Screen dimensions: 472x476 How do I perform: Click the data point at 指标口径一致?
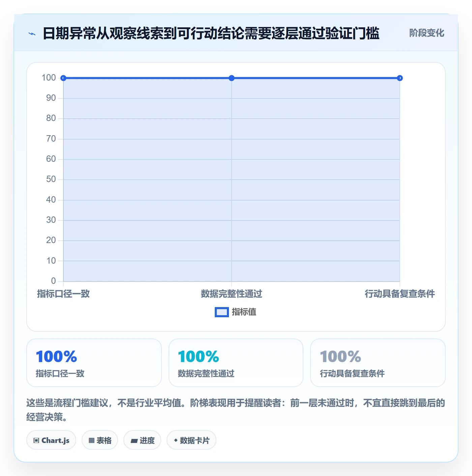tap(63, 78)
